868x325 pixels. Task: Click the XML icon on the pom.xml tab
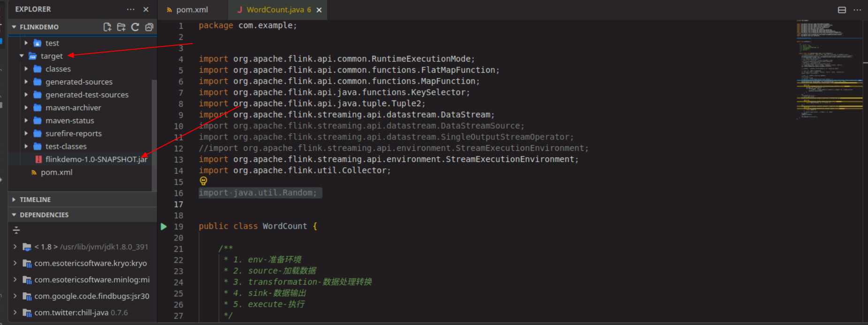pyautogui.click(x=169, y=10)
